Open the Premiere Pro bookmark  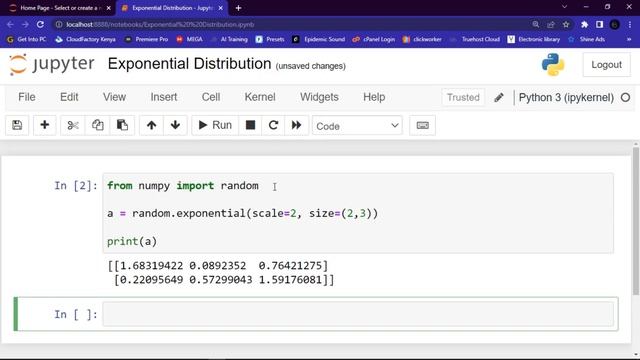click(146, 39)
